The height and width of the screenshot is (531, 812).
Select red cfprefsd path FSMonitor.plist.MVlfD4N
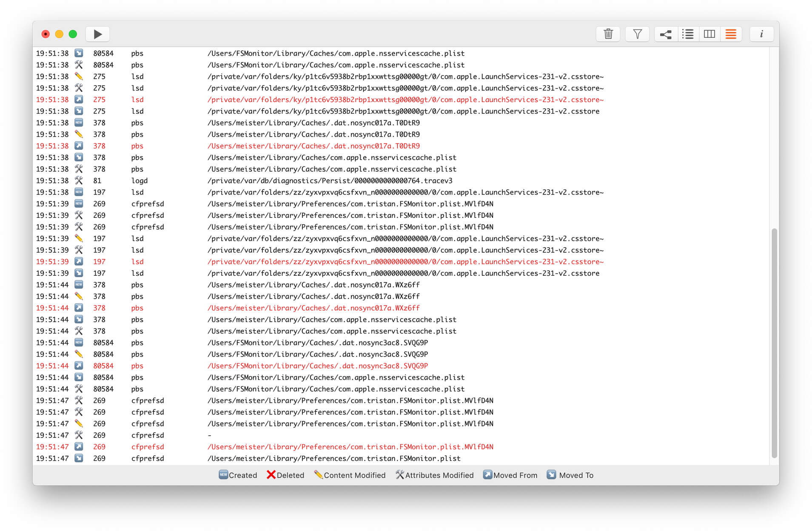[350, 447]
